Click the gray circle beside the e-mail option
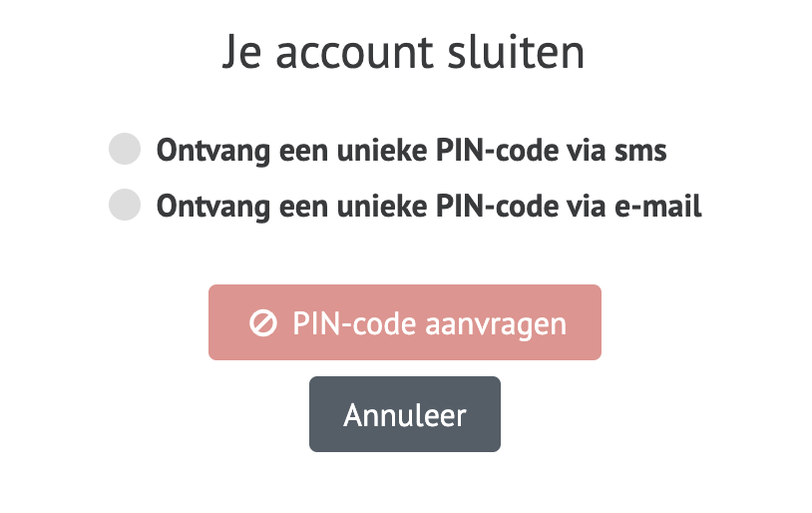The height and width of the screenshot is (513, 812). click(x=125, y=205)
